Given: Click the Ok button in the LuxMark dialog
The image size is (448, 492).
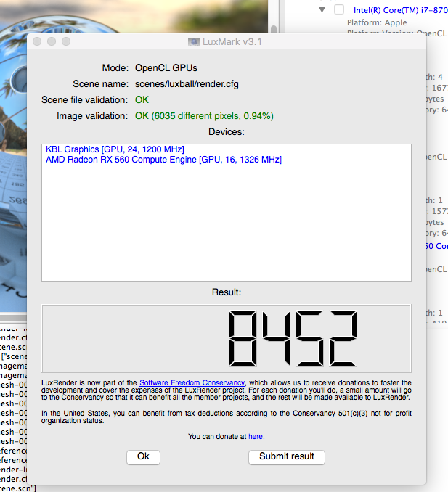Looking at the screenshot, I should pos(143,457).
